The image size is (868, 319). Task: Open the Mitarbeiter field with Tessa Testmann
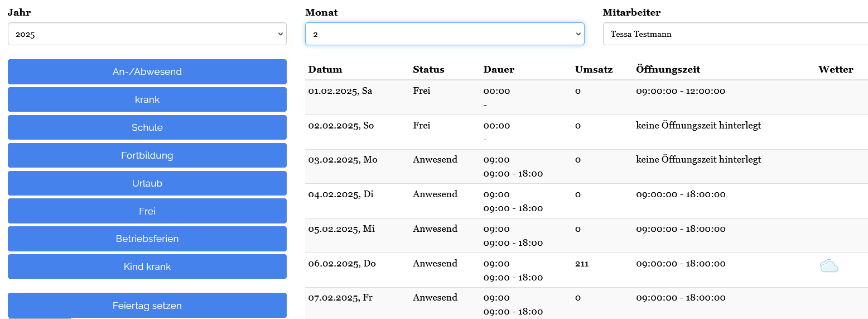tap(735, 34)
